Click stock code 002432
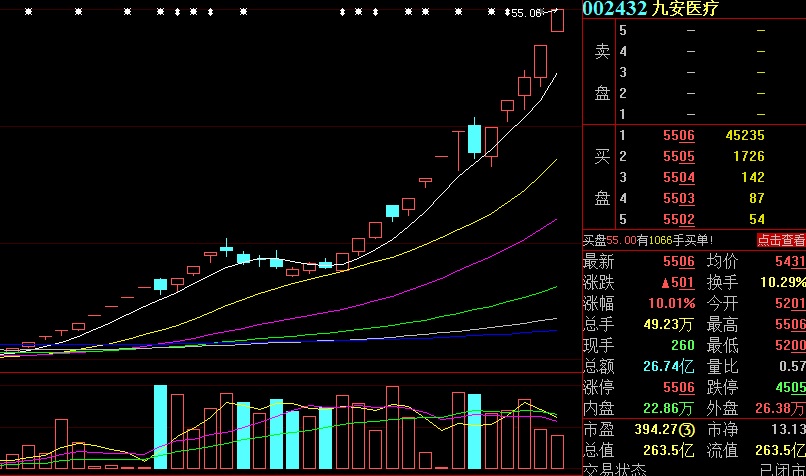 pos(614,9)
